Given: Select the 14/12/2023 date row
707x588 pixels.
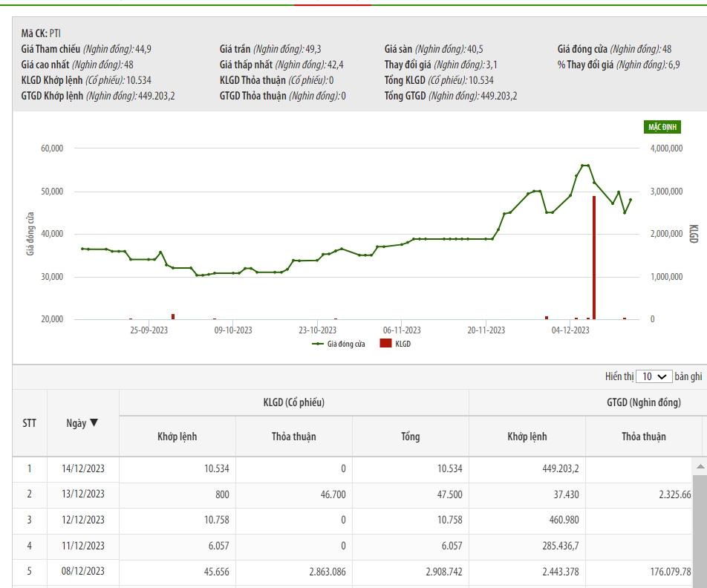Looking at the screenshot, I should tap(83, 468).
